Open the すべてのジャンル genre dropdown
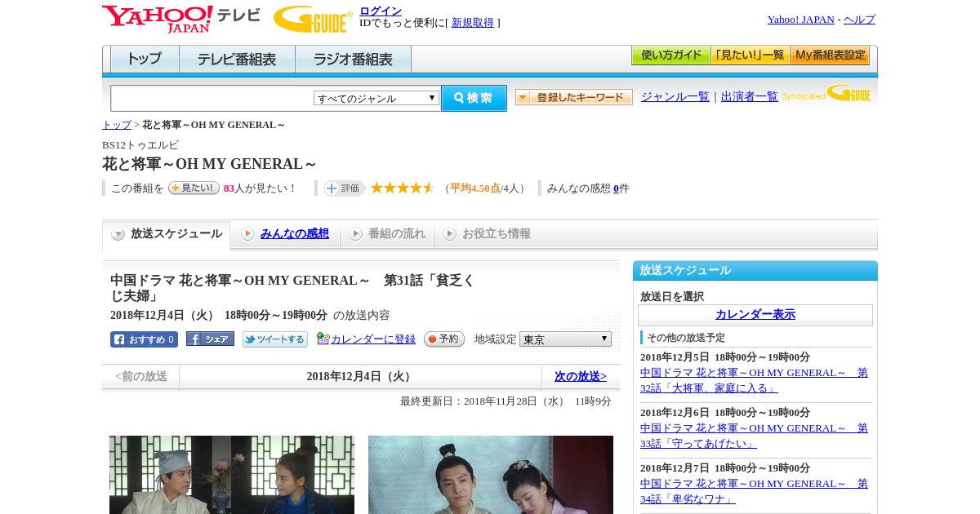Viewport: 980px width, 514px height. click(x=376, y=98)
